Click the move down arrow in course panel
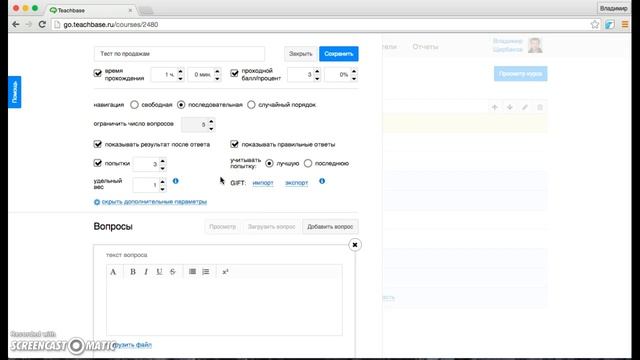 [510, 107]
